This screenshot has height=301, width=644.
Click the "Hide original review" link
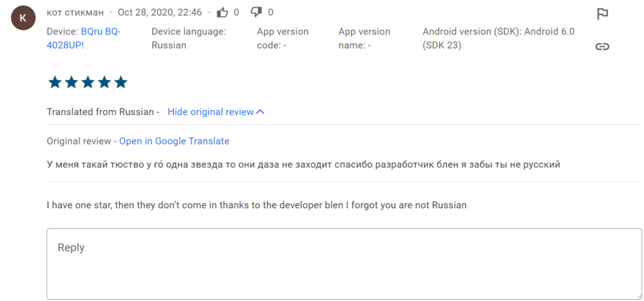pyautogui.click(x=210, y=112)
